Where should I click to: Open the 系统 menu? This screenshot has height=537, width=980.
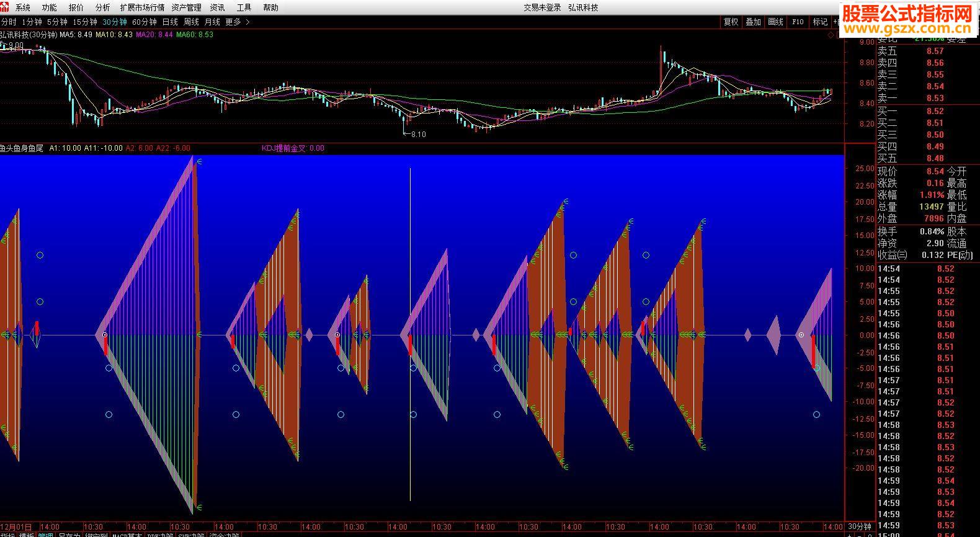point(23,7)
